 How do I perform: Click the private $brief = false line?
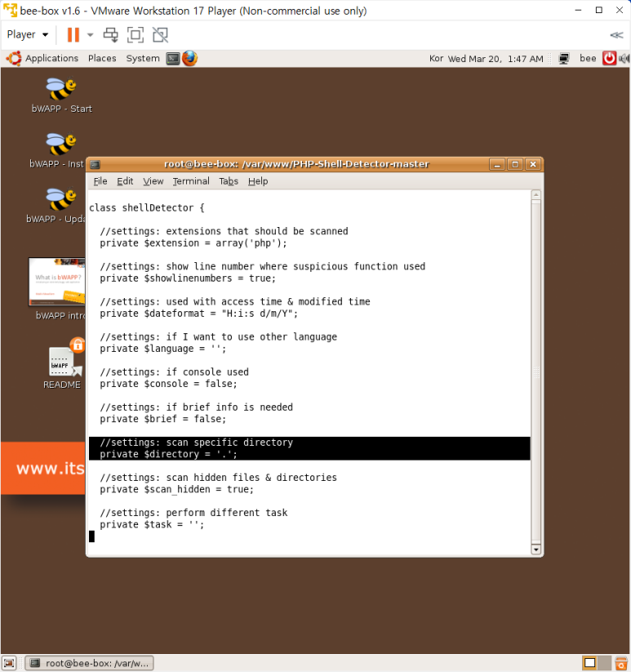[162, 419]
